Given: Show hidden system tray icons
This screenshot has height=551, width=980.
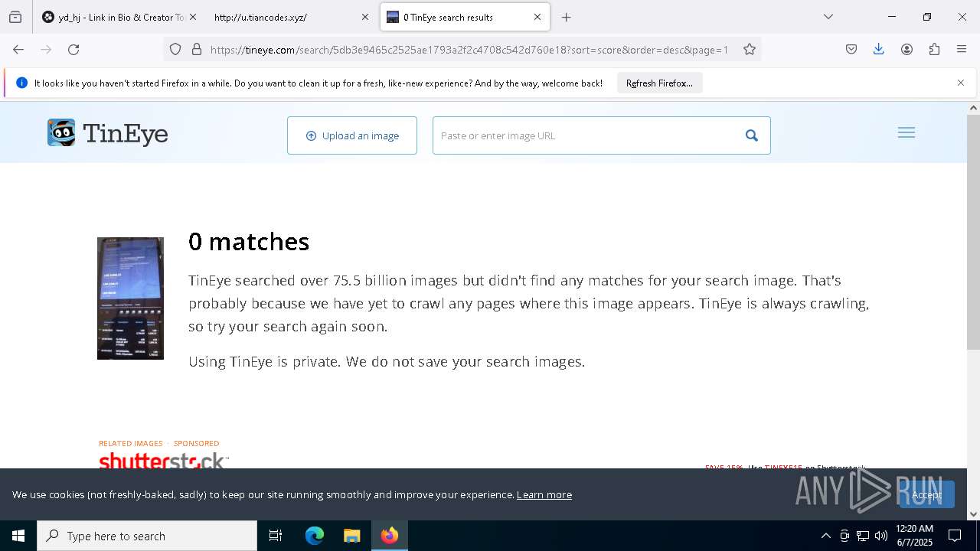Looking at the screenshot, I should (x=825, y=536).
